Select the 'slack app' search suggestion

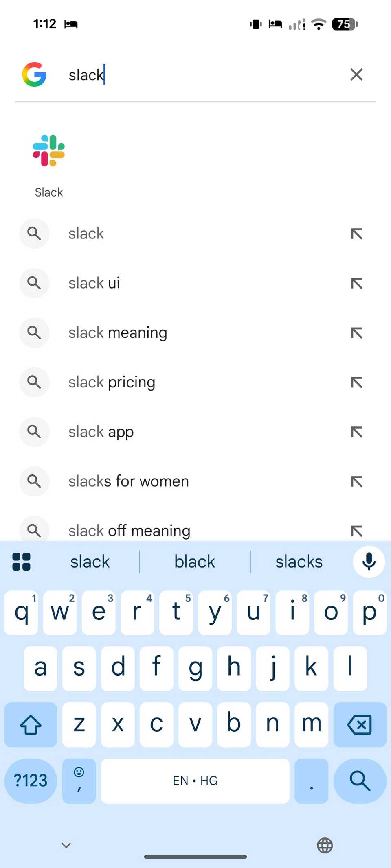[101, 432]
